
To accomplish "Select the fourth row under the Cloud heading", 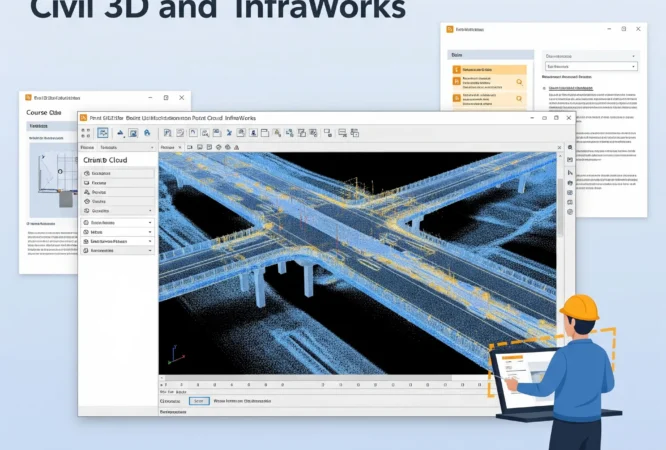I will click(118, 201).
